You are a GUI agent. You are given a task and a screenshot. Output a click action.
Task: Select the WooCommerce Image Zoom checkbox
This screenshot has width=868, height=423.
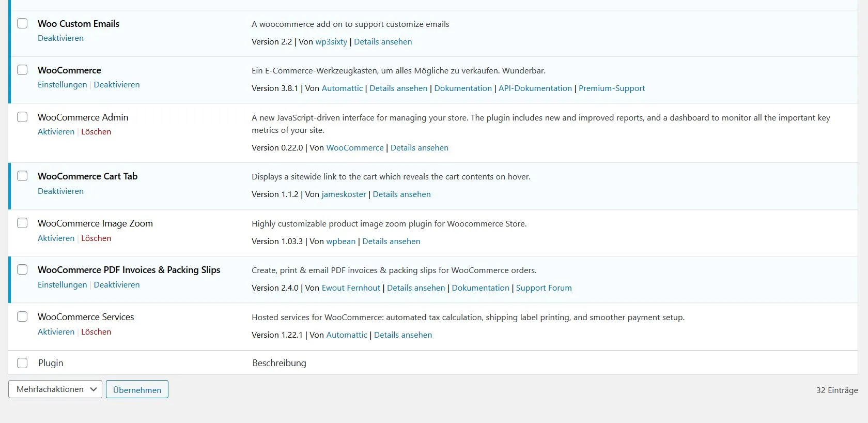point(22,223)
